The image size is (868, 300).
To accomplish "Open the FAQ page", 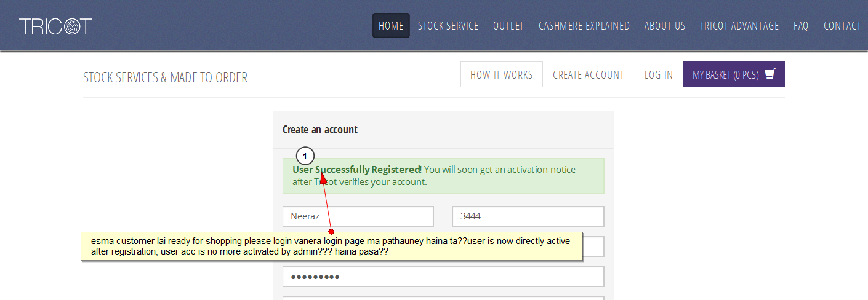I will point(801,26).
